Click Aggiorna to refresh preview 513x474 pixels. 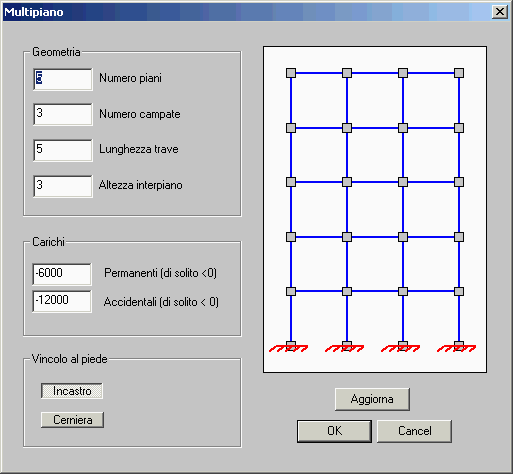click(372, 399)
